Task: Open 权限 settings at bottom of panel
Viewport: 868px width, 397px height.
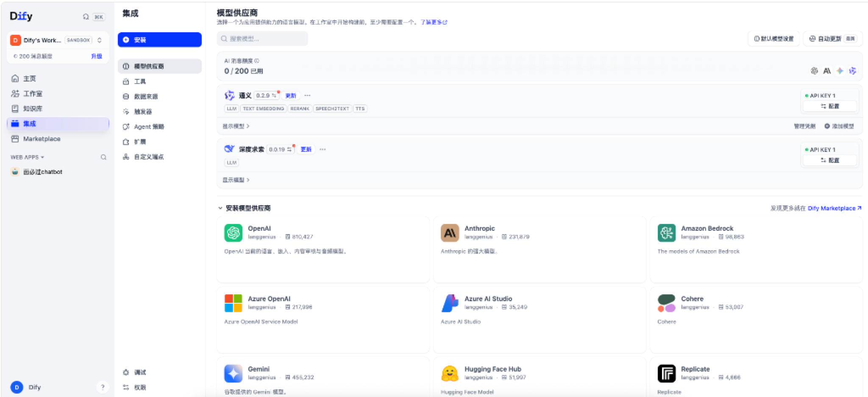Action: coord(160,387)
